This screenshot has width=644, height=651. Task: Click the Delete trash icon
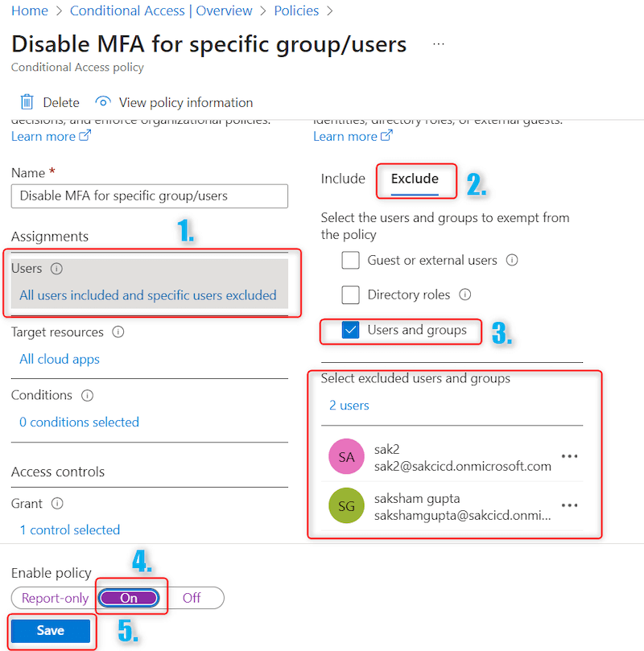(25, 102)
